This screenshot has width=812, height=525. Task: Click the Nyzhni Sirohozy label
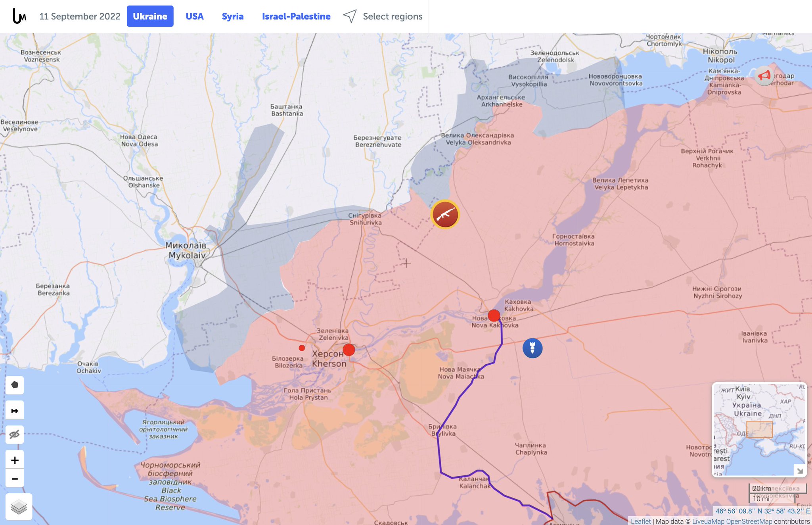coord(717,292)
